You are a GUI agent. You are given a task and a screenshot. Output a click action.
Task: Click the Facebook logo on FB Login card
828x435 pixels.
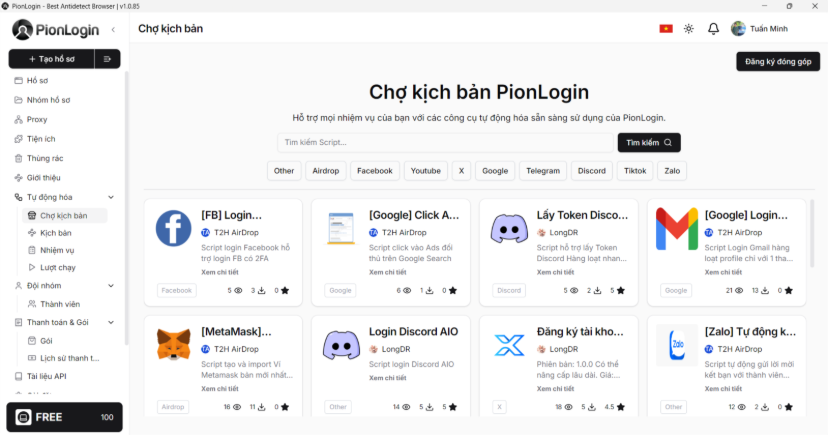pos(173,228)
